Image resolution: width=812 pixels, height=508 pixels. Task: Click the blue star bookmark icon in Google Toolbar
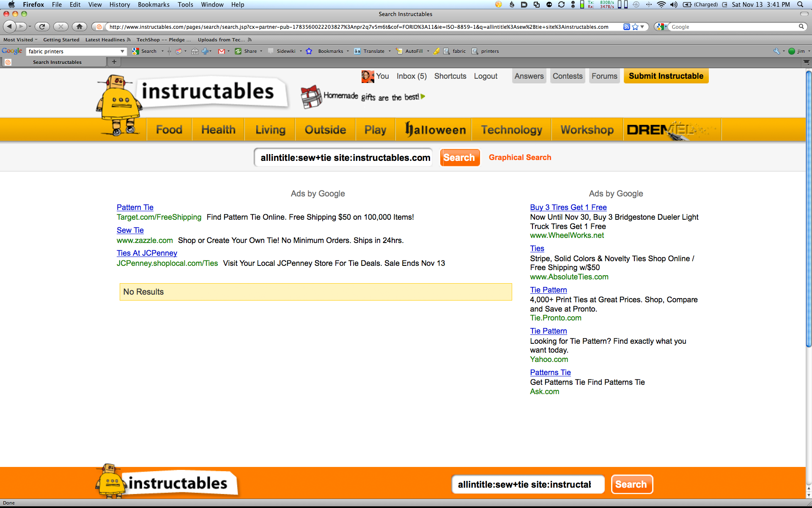click(309, 51)
